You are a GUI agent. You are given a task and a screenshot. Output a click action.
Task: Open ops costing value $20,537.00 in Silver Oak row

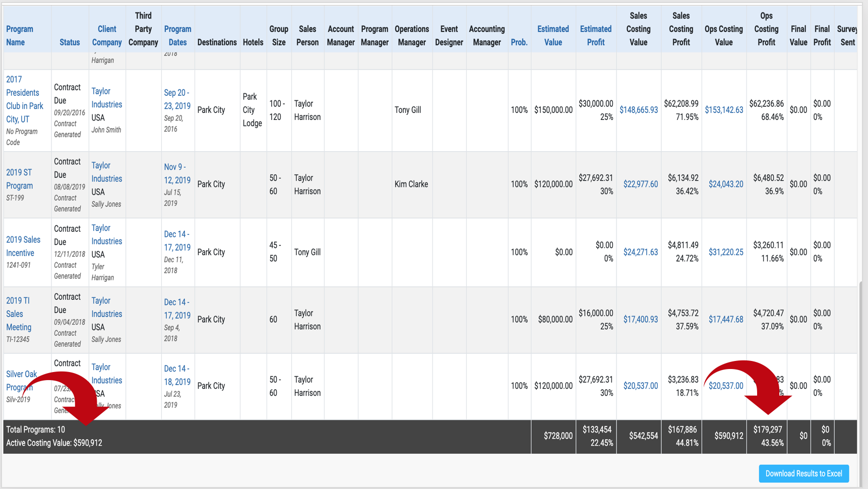[x=726, y=386]
